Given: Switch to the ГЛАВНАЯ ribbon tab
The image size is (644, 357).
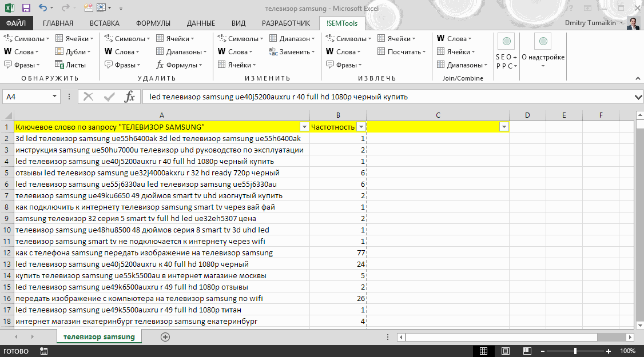Looking at the screenshot, I should pyautogui.click(x=58, y=23).
